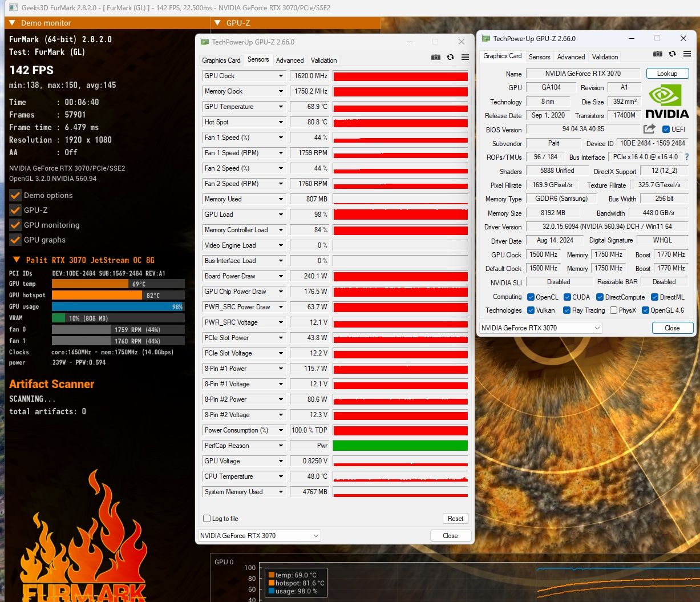The image size is (700, 602).
Task: Toggle GPU-Z checkbox in FurMark
Action: pos(15,210)
